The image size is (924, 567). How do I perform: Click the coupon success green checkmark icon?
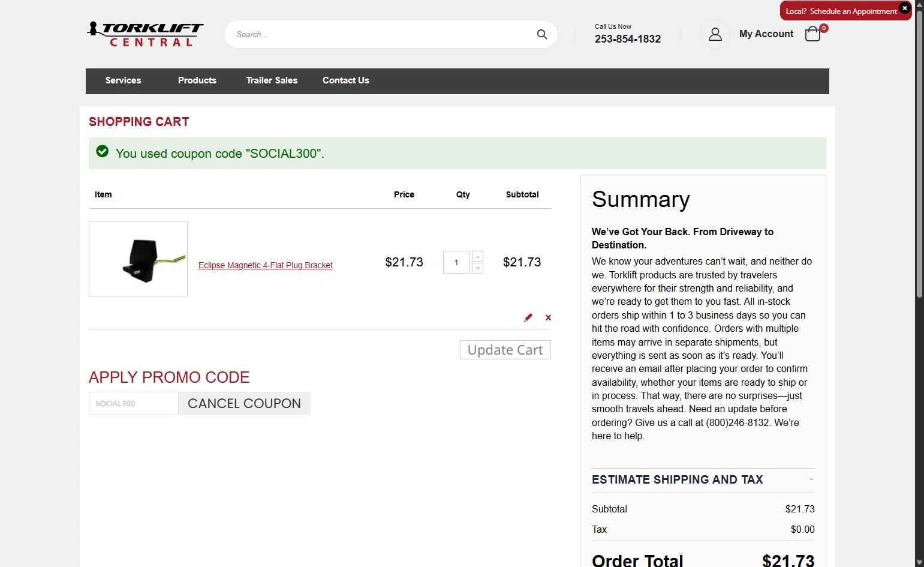103,151
